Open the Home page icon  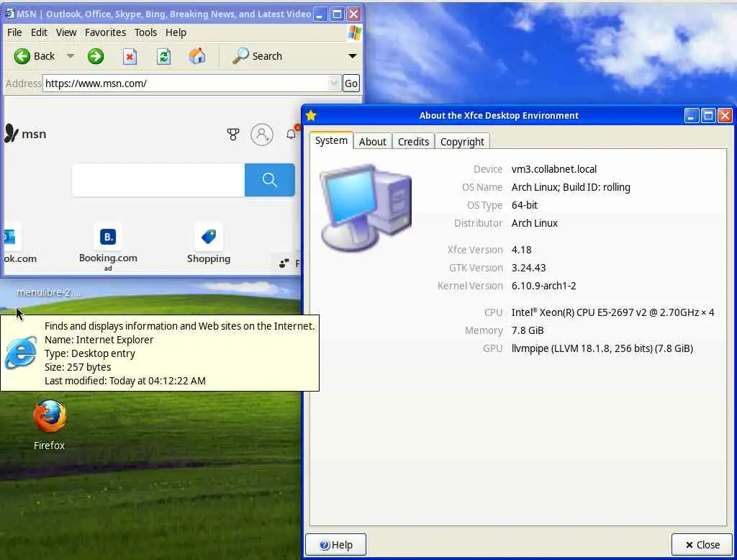[x=197, y=56]
